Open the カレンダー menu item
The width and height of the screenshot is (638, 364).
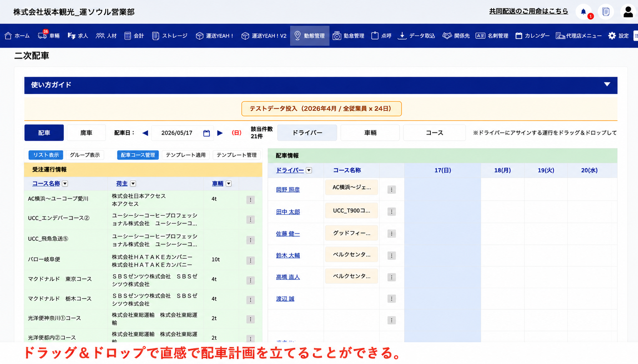[x=532, y=36]
